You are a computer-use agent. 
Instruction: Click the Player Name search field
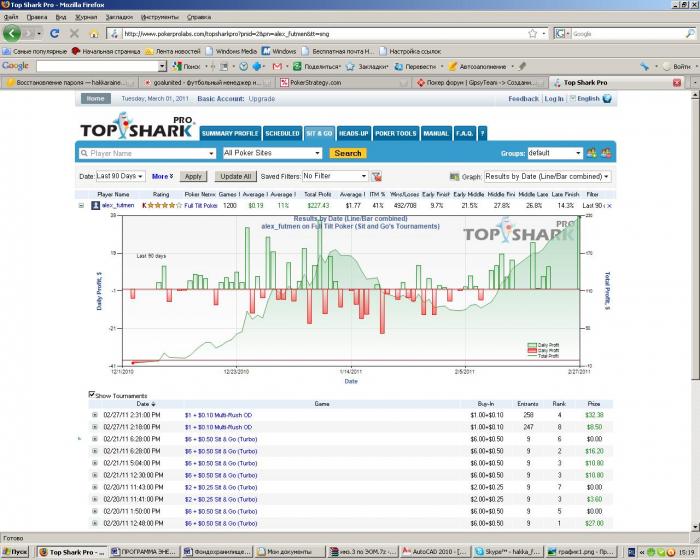146,154
